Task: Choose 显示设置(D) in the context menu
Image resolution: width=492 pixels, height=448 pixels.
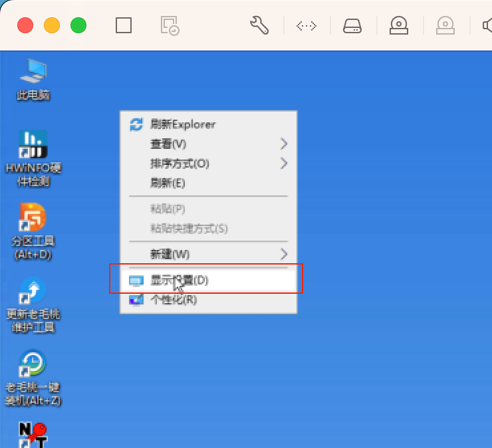Action: pos(209,280)
